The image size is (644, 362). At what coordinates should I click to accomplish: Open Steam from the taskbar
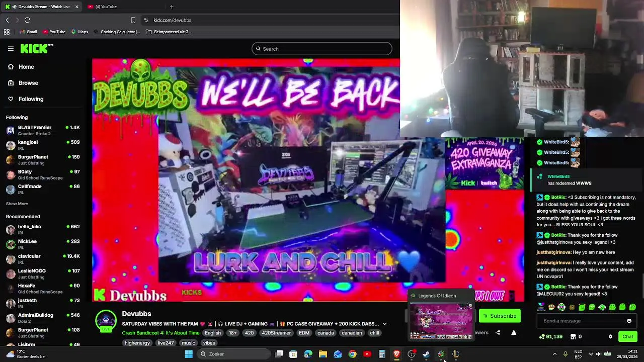click(426, 354)
